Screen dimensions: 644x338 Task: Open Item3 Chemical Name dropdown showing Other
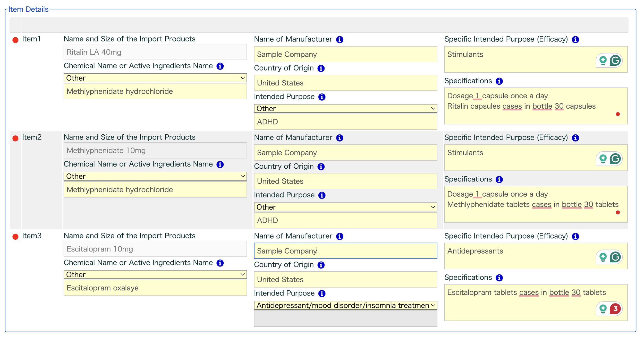pyautogui.click(x=155, y=274)
